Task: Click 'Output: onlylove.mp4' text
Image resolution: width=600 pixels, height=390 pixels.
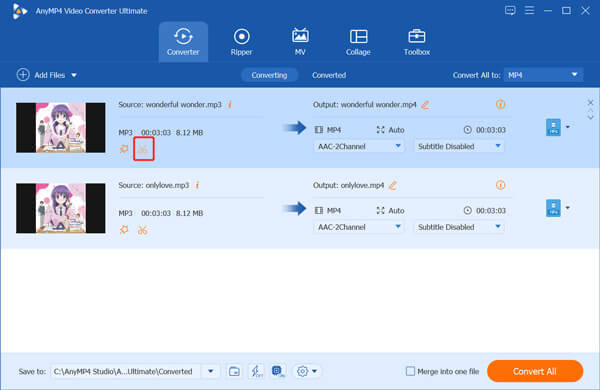Action: pos(349,185)
